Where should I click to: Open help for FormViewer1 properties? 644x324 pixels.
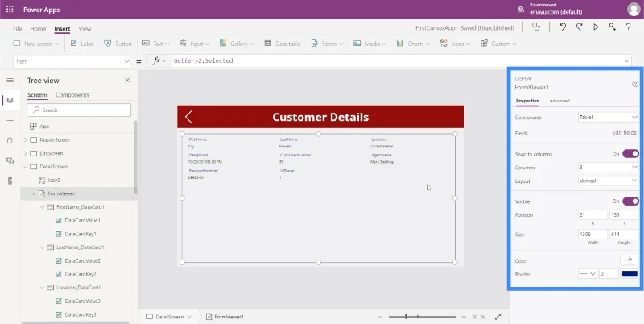(635, 84)
